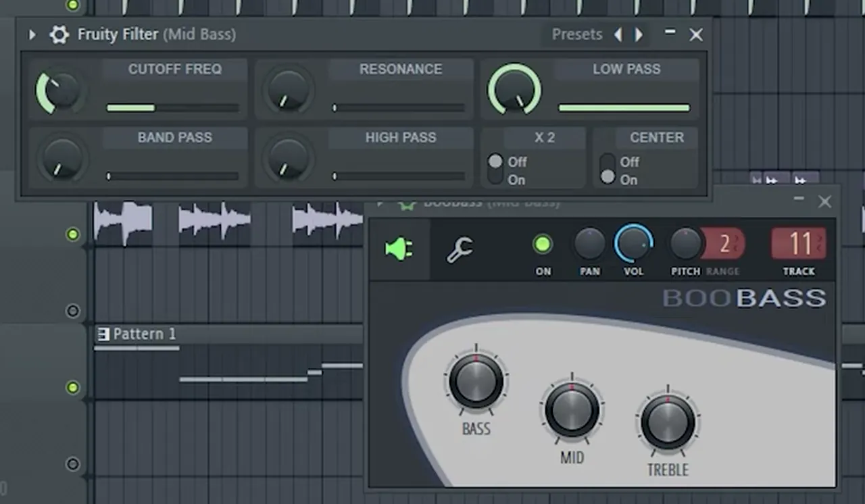Click the BooBass VOL knob
The width and height of the screenshot is (865, 504).
[634, 243]
